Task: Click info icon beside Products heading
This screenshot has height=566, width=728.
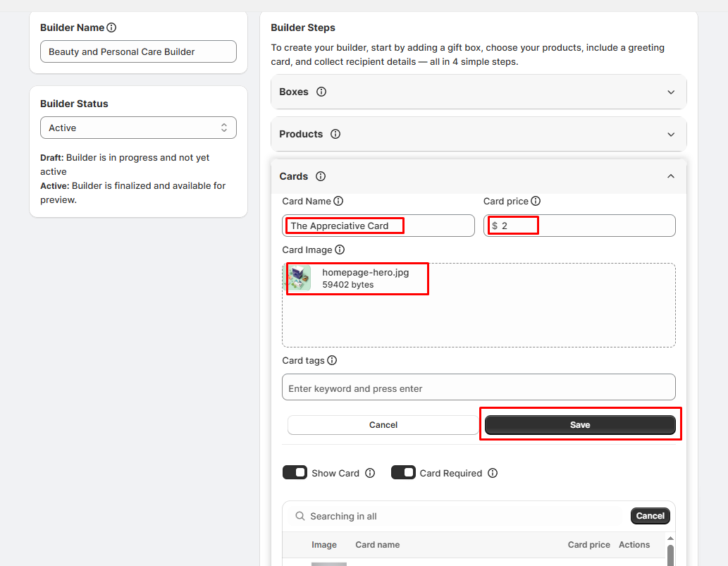Action: (335, 135)
